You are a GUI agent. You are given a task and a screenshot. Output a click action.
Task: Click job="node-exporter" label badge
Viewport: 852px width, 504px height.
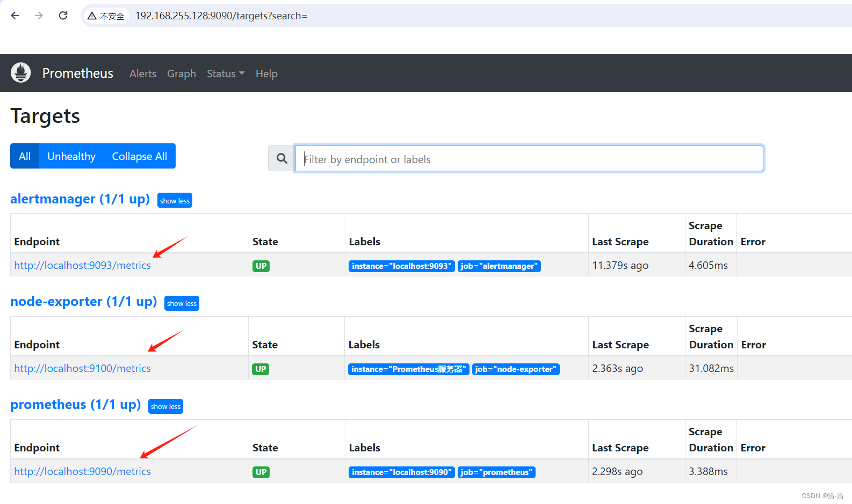pos(516,369)
